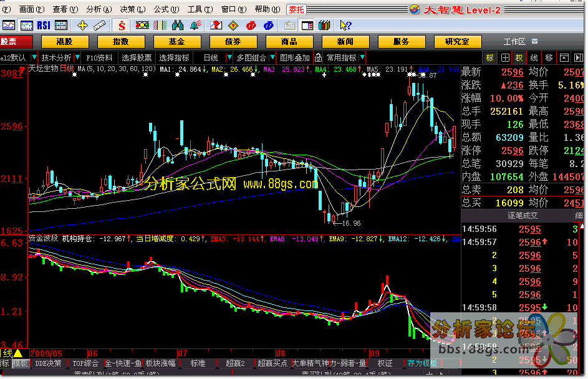The height and width of the screenshot is (379, 588).
Task: Click the yellow diamond arrow icon
Action: 233,26
